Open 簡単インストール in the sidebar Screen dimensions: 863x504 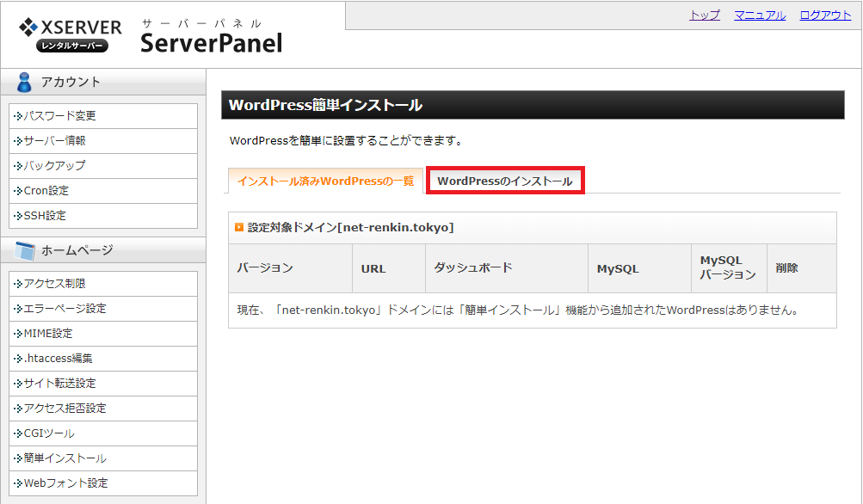click(103, 458)
